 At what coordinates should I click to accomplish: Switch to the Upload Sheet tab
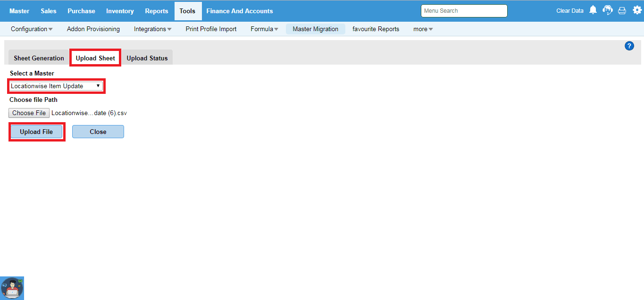(95, 58)
